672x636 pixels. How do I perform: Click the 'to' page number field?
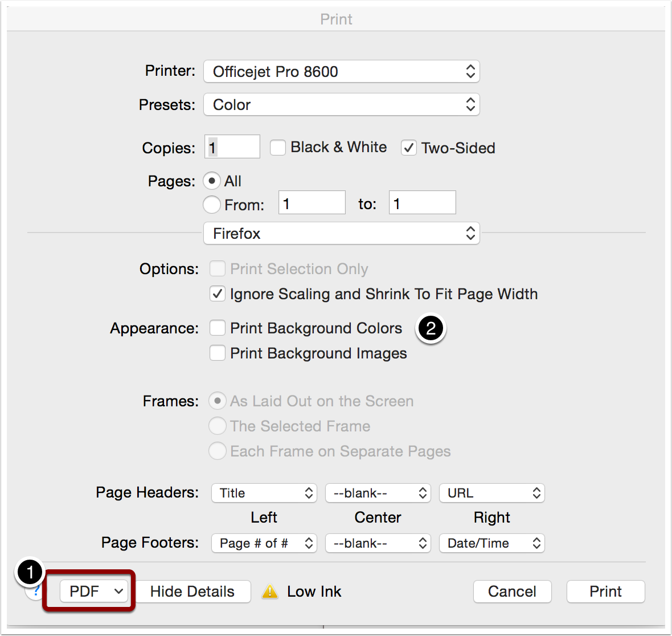[422, 202]
